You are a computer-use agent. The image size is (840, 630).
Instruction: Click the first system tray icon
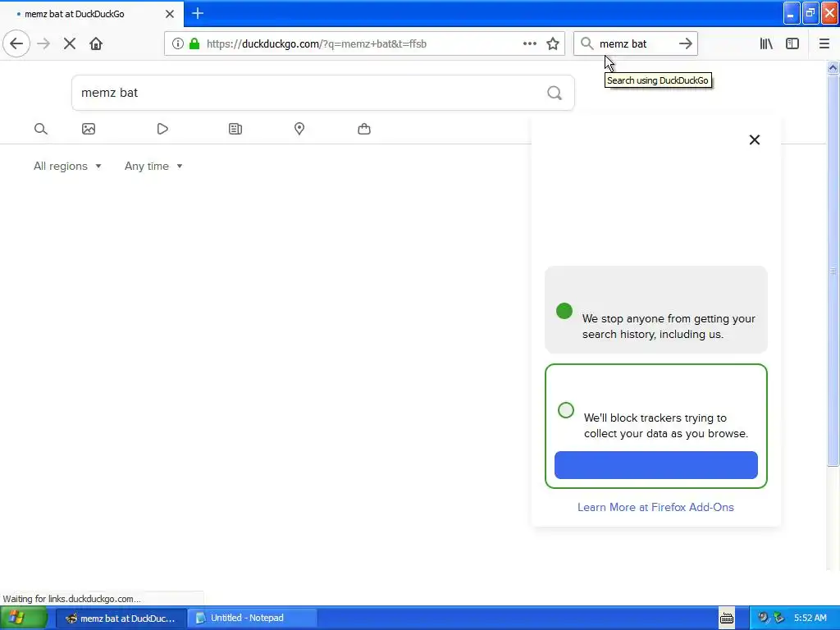[x=763, y=618]
